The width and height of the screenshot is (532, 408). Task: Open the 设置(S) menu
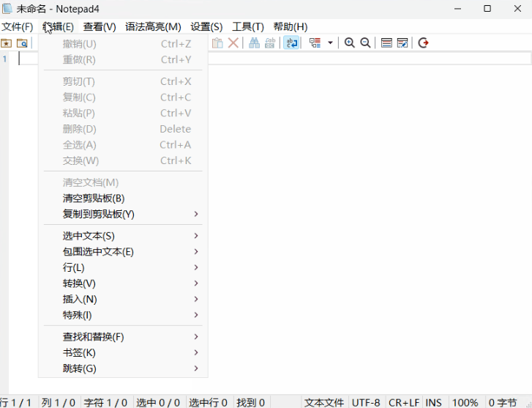pos(206,26)
